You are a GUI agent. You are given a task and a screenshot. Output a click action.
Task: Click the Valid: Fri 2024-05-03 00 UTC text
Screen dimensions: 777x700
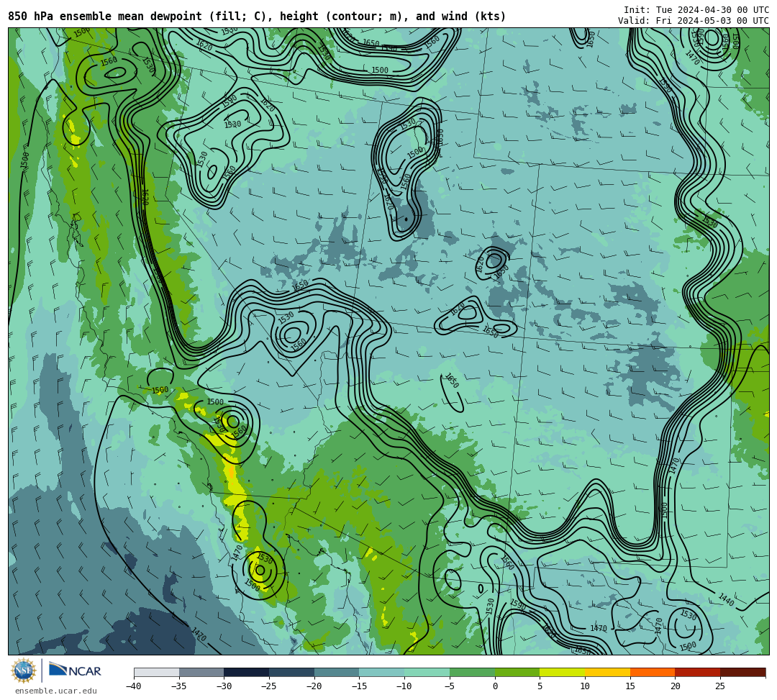pos(694,21)
